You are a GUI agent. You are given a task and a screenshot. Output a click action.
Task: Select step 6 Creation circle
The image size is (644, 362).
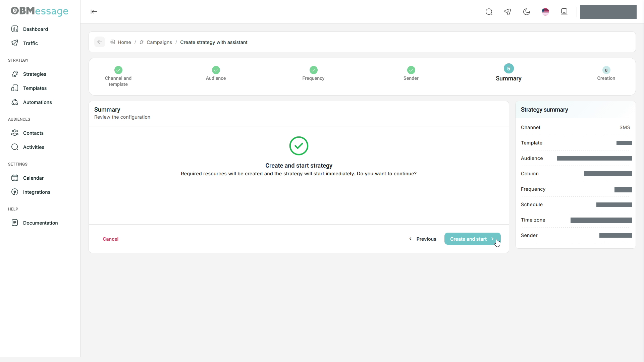606,70
